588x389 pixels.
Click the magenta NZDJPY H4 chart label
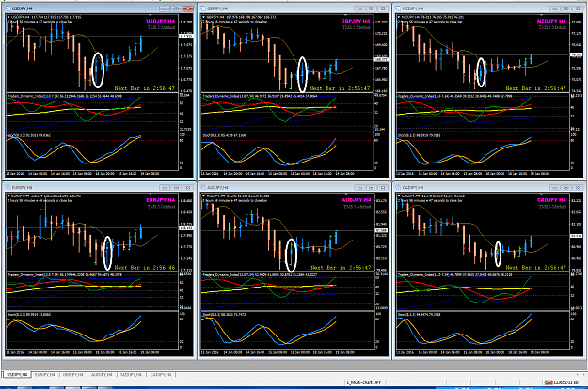(x=551, y=21)
